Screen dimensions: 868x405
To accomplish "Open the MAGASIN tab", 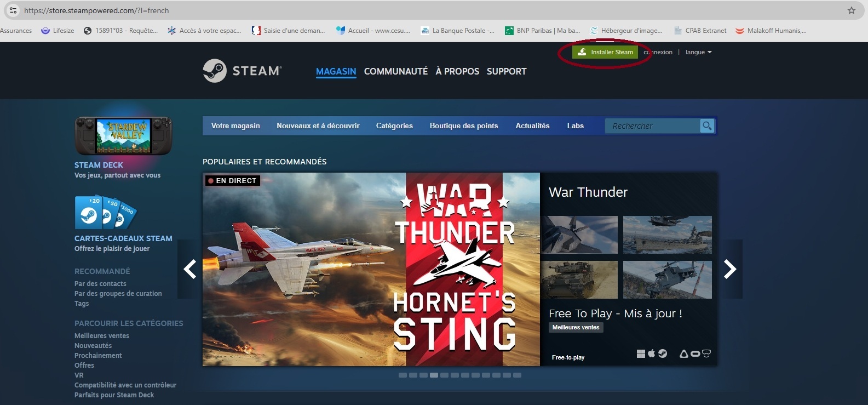I will pyautogui.click(x=336, y=71).
